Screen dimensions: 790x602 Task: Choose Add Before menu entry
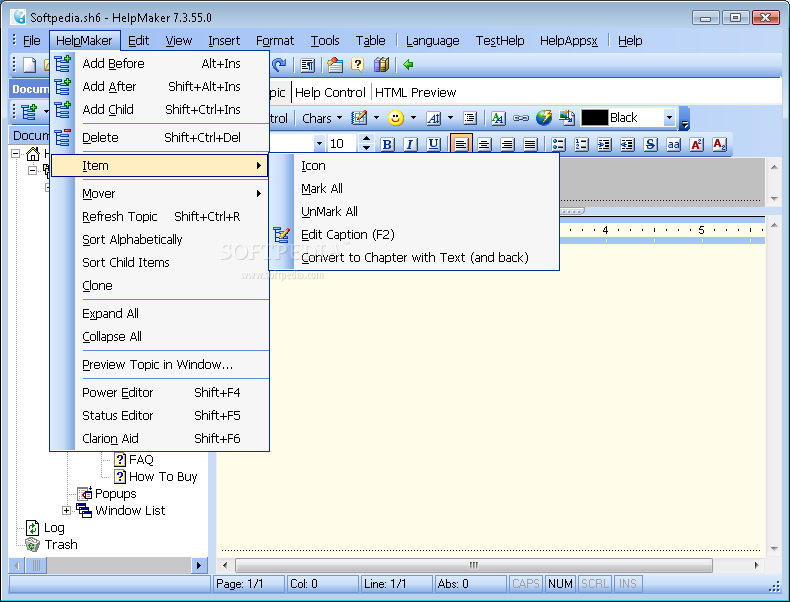point(160,63)
